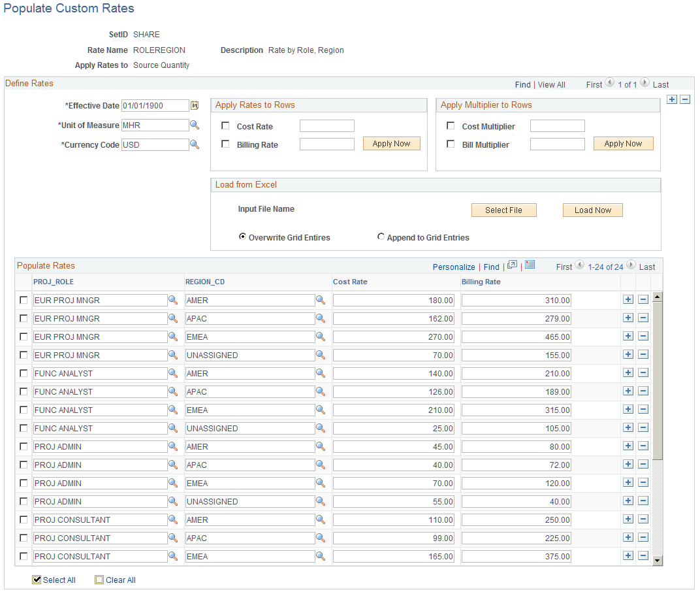700x594 pixels.
Task: Click the Select File button
Action: pos(503,210)
